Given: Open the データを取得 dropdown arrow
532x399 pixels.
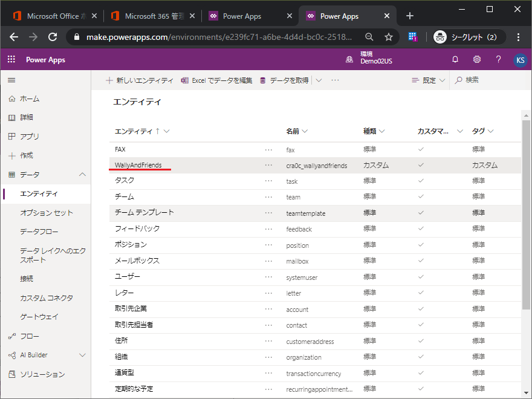Looking at the screenshot, I should pos(319,80).
